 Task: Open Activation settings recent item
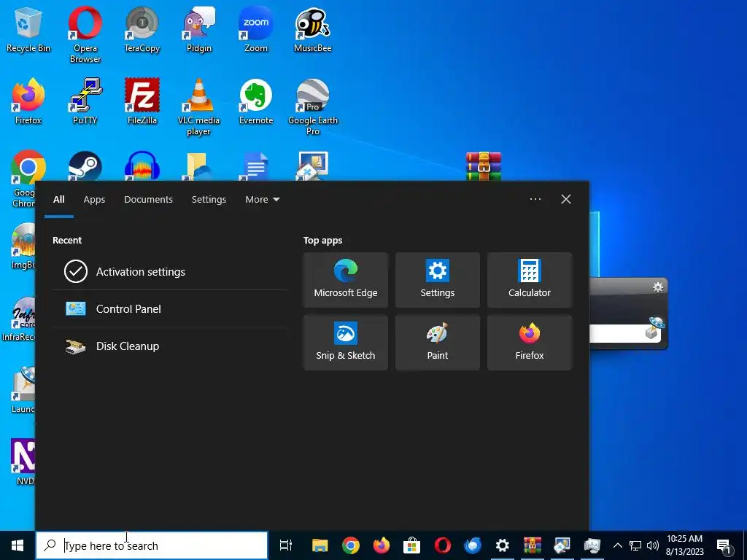[x=169, y=272]
